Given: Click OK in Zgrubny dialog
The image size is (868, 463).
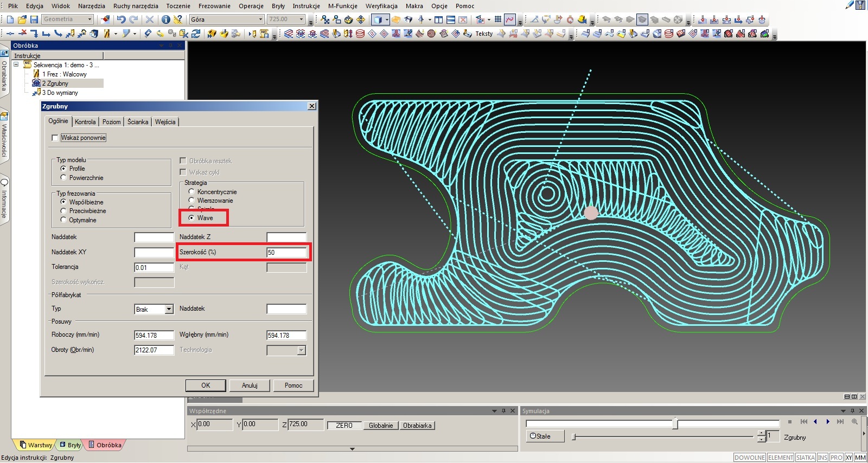Looking at the screenshot, I should [x=206, y=385].
